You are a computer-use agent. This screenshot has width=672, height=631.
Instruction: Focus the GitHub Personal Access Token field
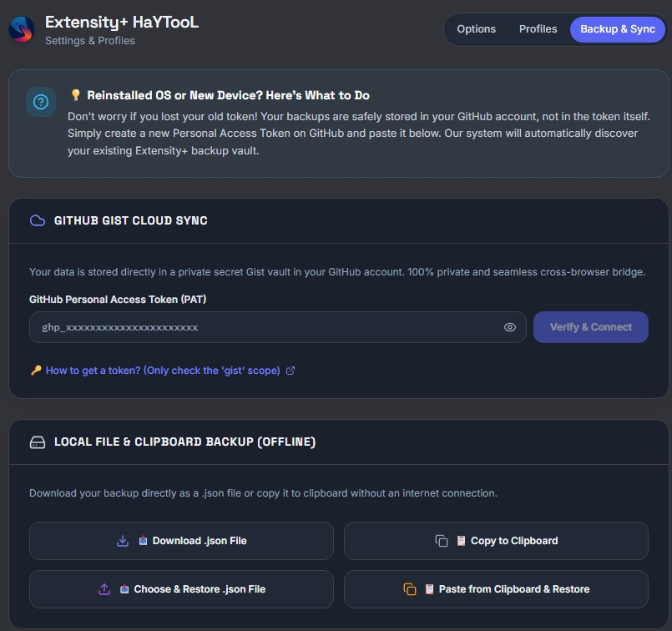(x=278, y=327)
